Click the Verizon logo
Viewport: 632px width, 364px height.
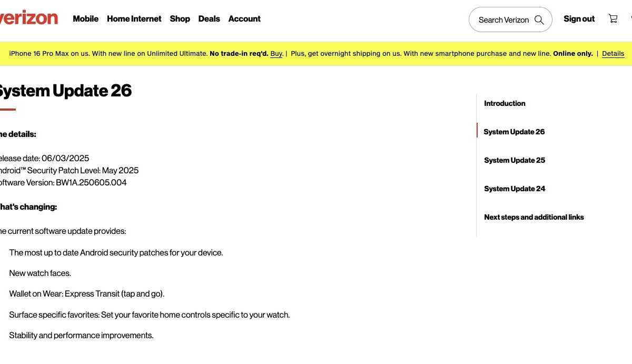[28, 18]
